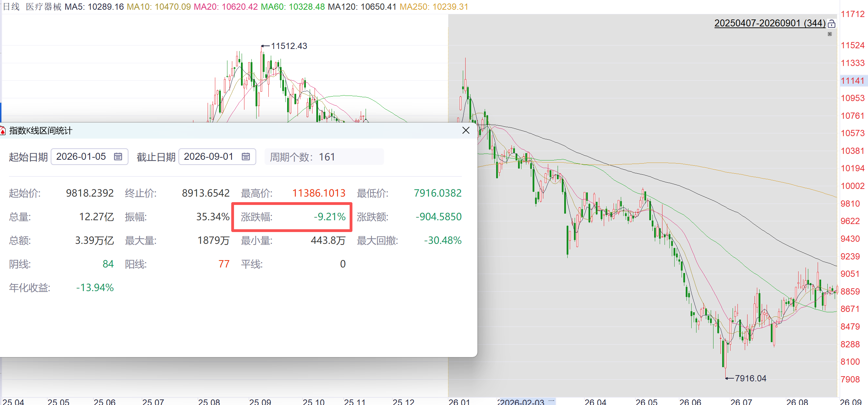Click the 阳线 count 77
The width and height of the screenshot is (868, 405).
pos(224,264)
